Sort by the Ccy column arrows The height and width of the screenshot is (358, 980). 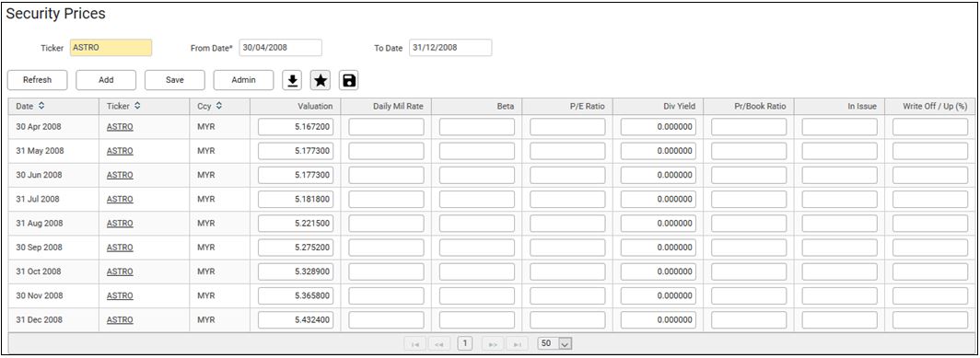tap(220, 106)
